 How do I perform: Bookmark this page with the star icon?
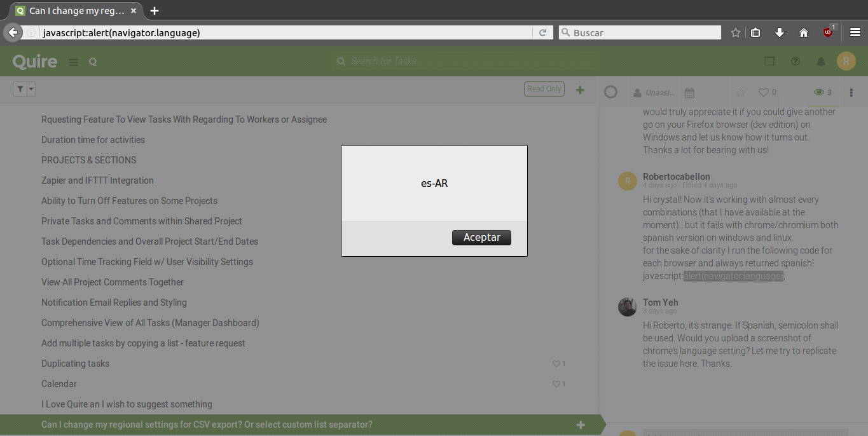[735, 32]
